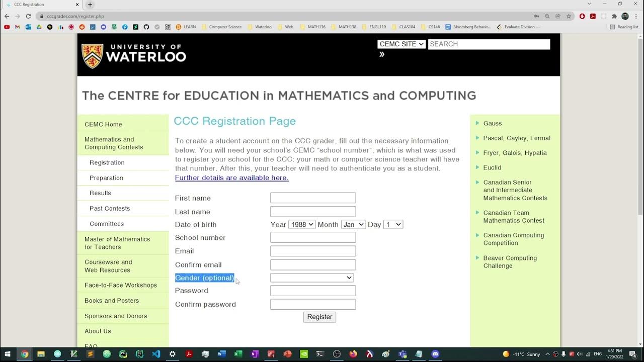Open the Chrome profile avatar
644x362 pixels.
625,16
